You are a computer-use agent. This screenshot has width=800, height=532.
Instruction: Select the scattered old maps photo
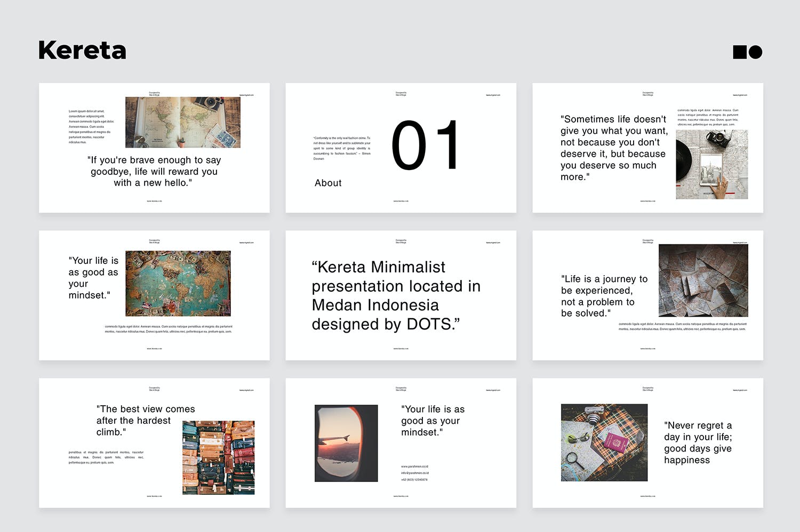click(703, 280)
